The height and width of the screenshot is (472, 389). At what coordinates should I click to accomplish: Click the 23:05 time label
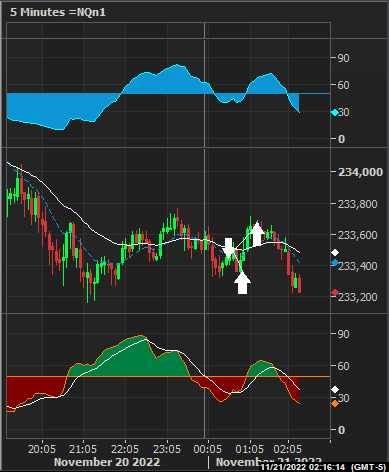click(x=167, y=449)
